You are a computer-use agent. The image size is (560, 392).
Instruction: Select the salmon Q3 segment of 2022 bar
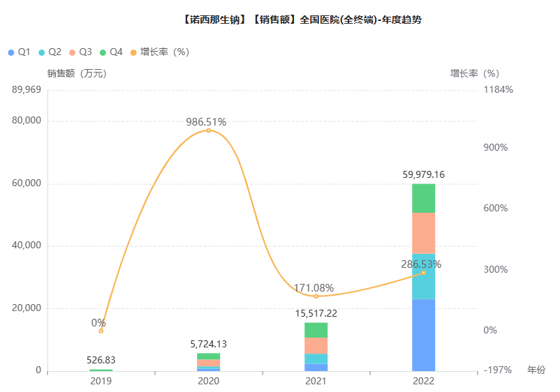coord(423,233)
